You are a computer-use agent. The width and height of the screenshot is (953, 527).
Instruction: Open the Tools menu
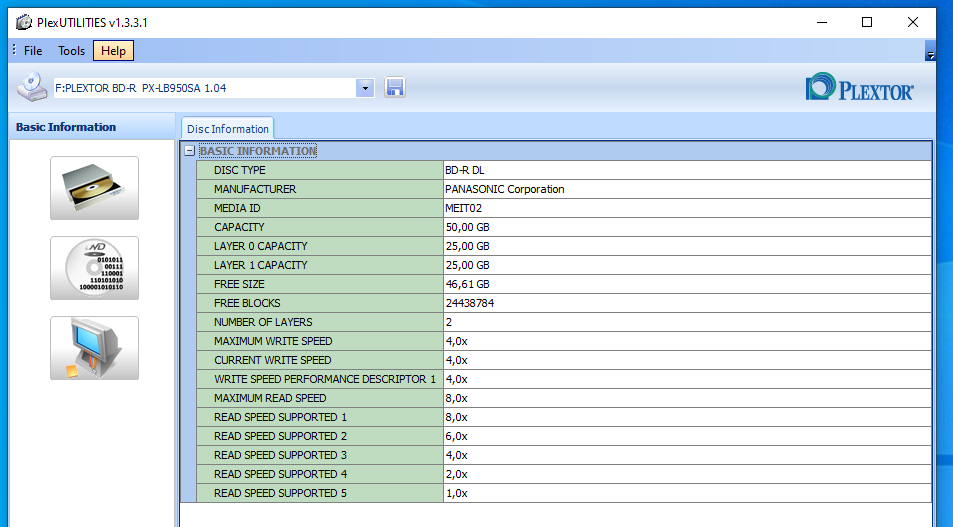[x=71, y=51]
